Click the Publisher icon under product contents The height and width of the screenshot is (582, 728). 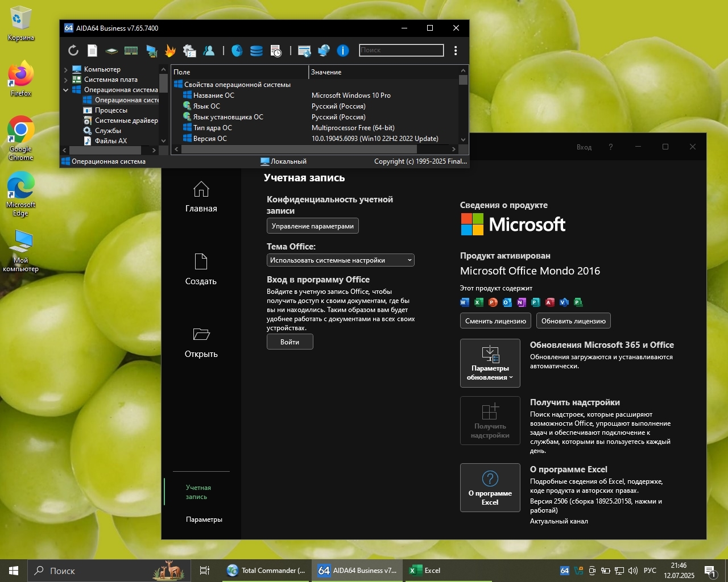pyautogui.click(x=536, y=302)
